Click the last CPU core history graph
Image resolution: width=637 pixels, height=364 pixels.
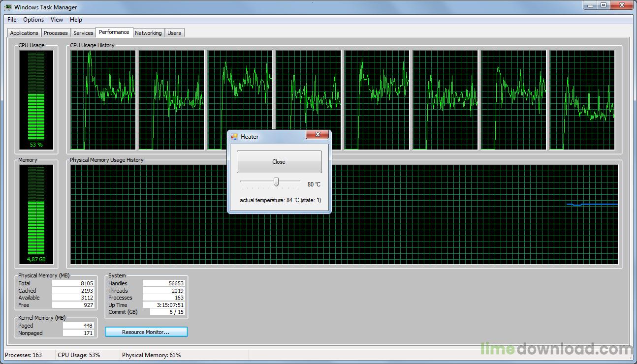[x=582, y=100]
